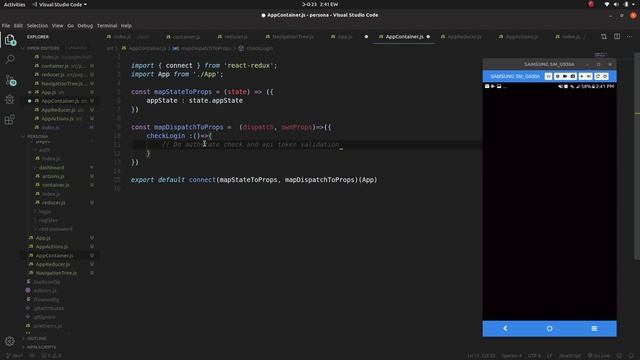This screenshot has width=640, height=360.
Task: Click the video record icon in phone toolbar
Action: click(x=565, y=76)
